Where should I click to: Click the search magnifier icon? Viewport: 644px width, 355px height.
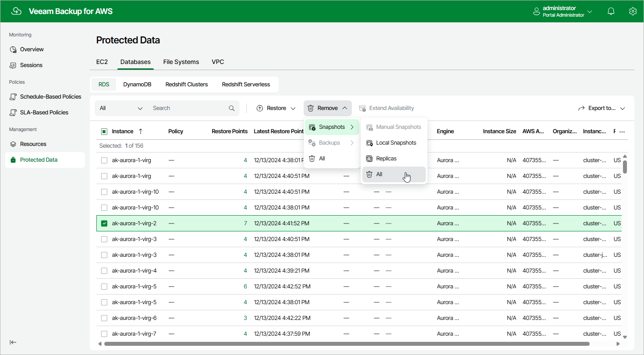(x=232, y=108)
